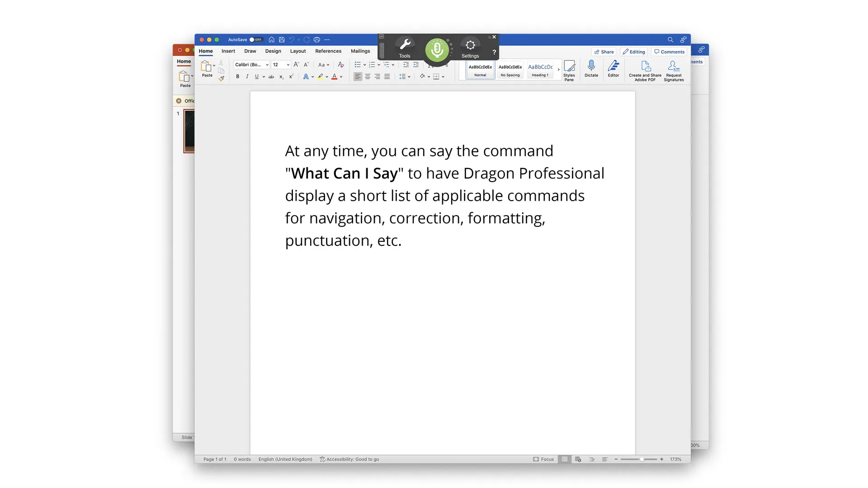The image size is (868, 488).
Task: Apply the Normal style
Action: [x=480, y=70]
